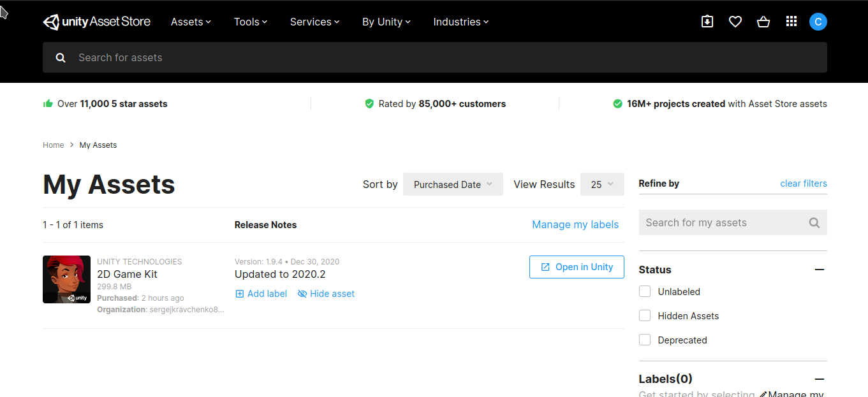Open the user account avatar C
Screen dimensions: 868x397
(818, 22)
